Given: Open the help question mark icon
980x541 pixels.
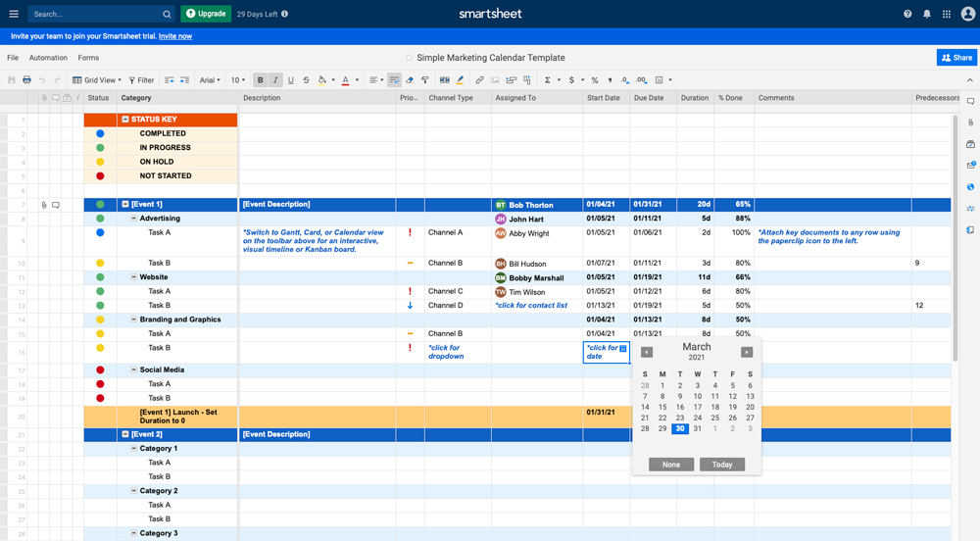Looking at the screenshot, I should point(907,14).
